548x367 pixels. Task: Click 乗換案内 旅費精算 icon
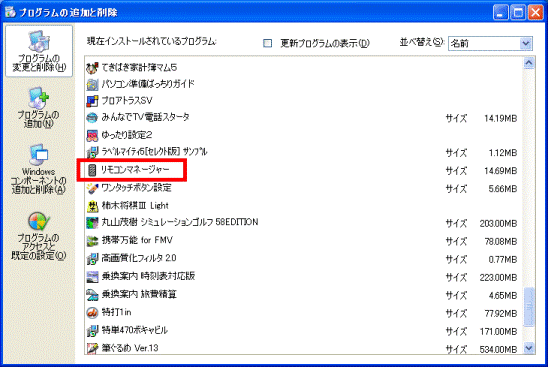(92, 295)
